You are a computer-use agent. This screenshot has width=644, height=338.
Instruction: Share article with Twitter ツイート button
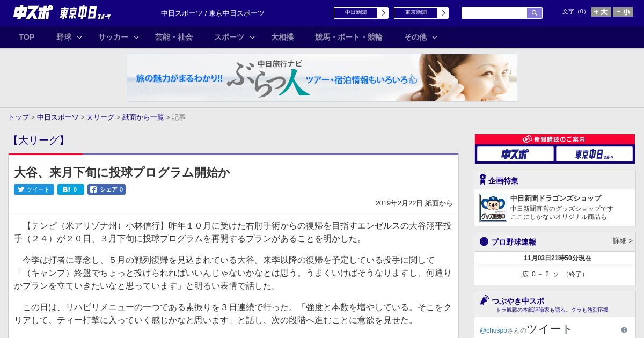coord(34,189)
